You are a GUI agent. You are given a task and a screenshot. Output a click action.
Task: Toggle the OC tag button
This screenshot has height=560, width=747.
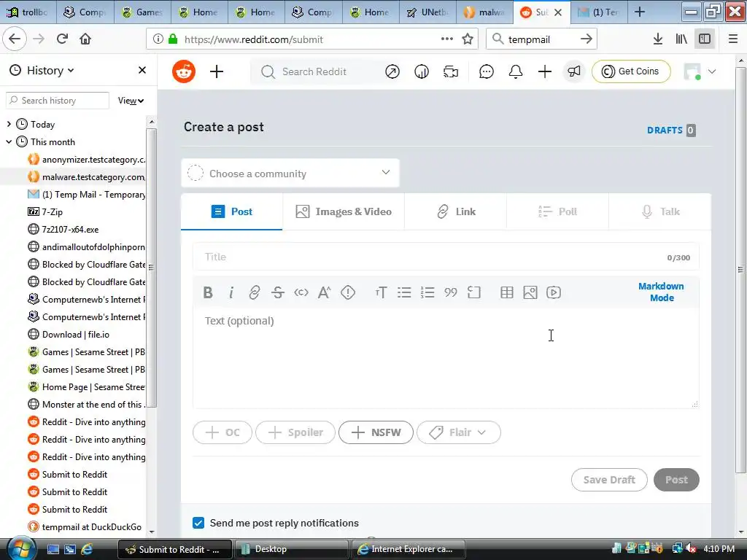click(222, 432)
